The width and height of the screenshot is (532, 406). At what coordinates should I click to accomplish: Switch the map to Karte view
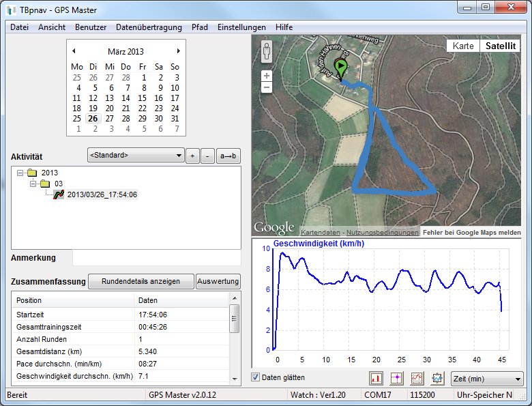(463, 46)
